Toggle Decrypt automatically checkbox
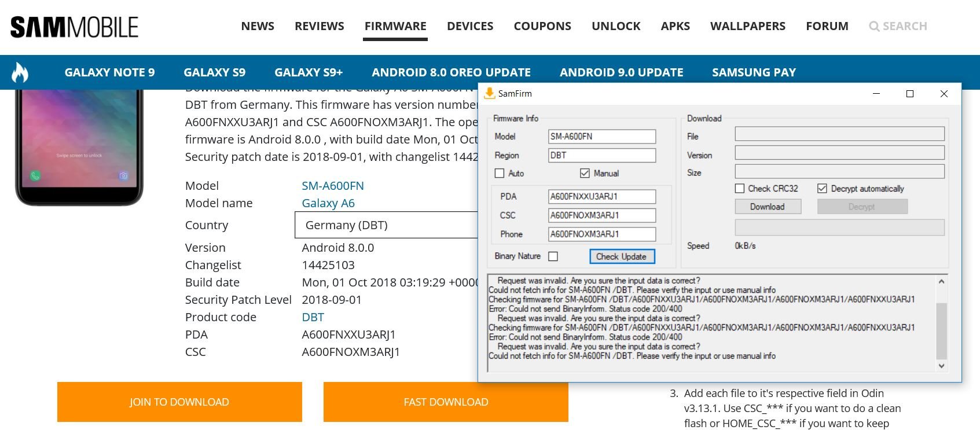This screenshot has width=980, height=430. [x=822, y=188]
